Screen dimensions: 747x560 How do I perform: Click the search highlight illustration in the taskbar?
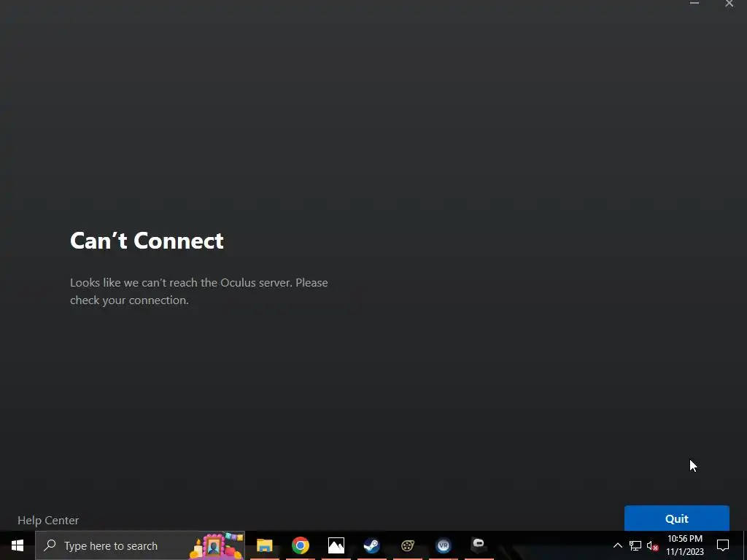pos(217,545)
